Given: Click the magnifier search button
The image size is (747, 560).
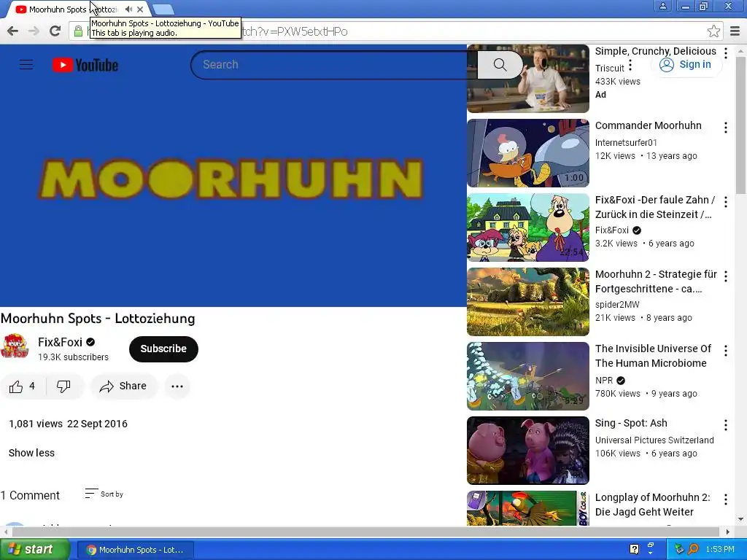Looking at the screenshot, I should coord(500,65).
